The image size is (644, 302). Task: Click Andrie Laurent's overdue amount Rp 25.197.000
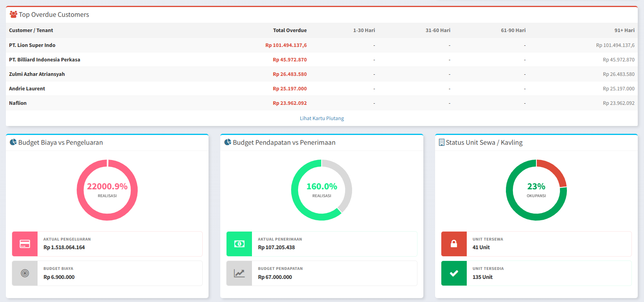point(290,89)
